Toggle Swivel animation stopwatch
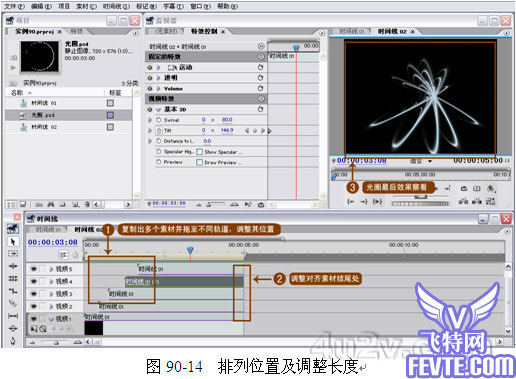The image size is (516, 379). click(x=159, y=120)
